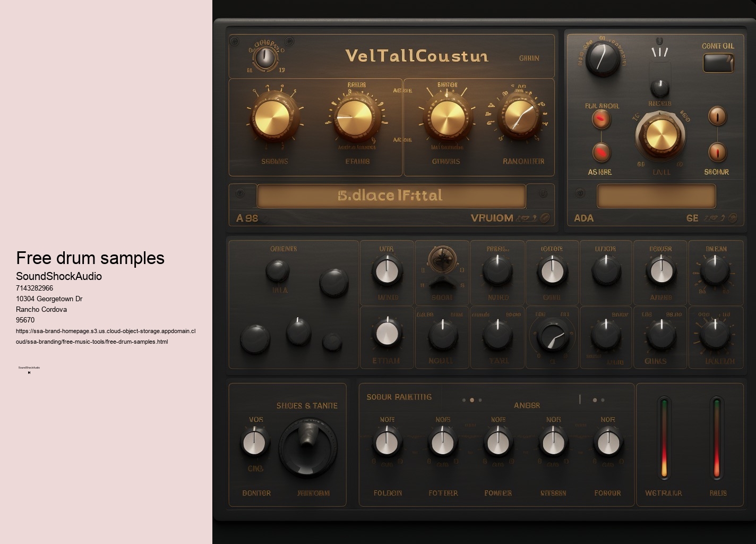Click the white knob above OIIII
Viewport: 756px width, 544px height.
552,271
